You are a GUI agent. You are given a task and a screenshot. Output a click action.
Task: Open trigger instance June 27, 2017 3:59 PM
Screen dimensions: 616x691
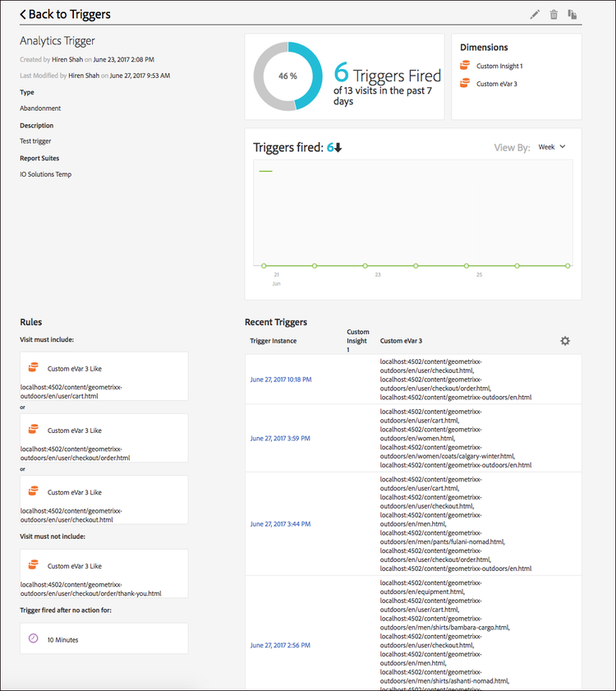[x=280, y=439]
